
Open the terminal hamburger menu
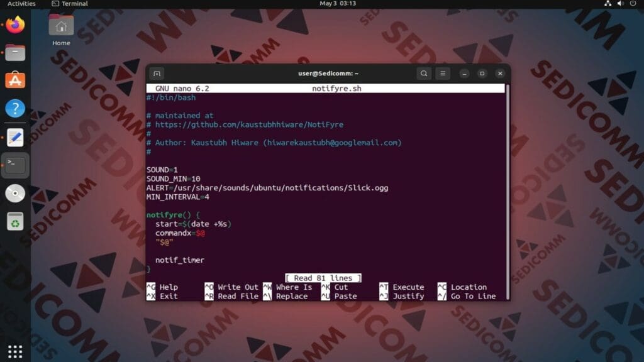(443, 74)
